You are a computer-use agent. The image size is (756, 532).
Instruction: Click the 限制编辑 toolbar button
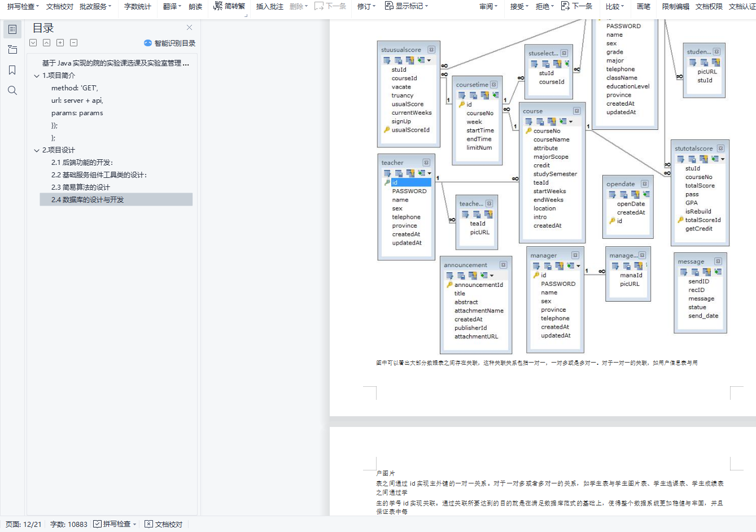coord(676,6)
